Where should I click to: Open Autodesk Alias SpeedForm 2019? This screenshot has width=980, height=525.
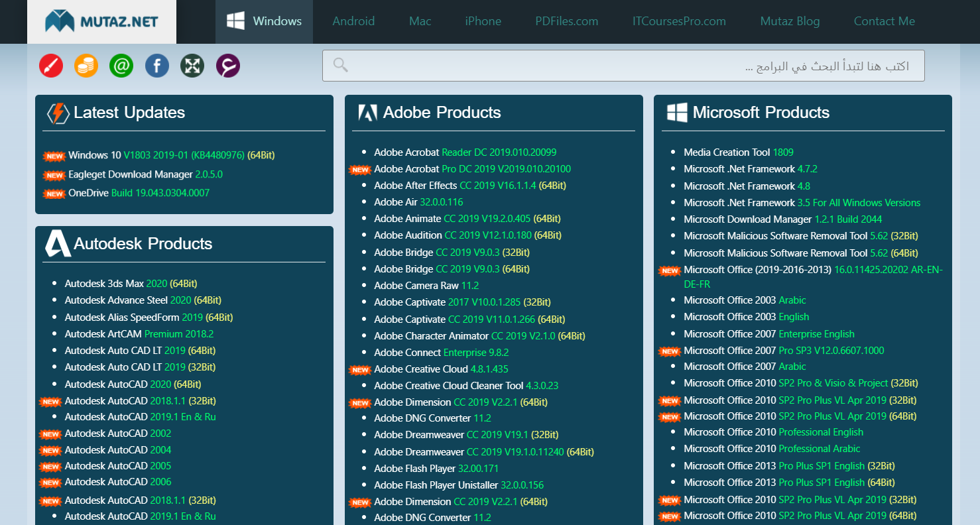pyautogui.click(x=149, y=318)
